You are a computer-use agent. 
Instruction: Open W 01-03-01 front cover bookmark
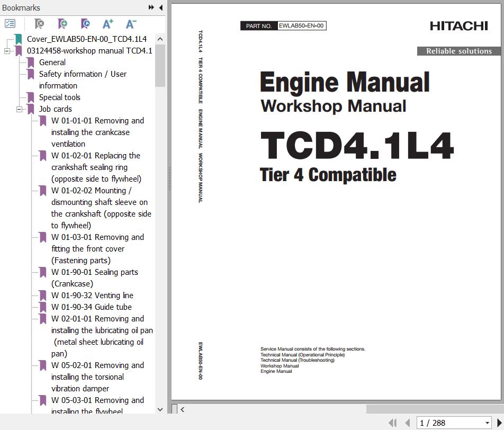click(x=98, y=248)
